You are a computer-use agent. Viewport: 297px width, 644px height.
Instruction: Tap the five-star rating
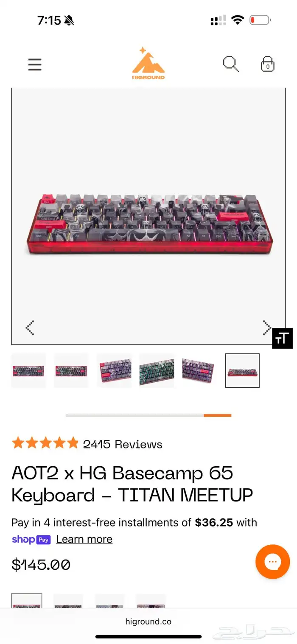click(x=45, y=443)
